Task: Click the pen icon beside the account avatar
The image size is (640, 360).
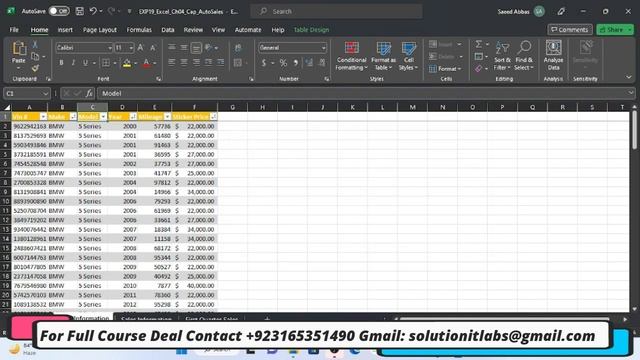Action: (561, 11)
